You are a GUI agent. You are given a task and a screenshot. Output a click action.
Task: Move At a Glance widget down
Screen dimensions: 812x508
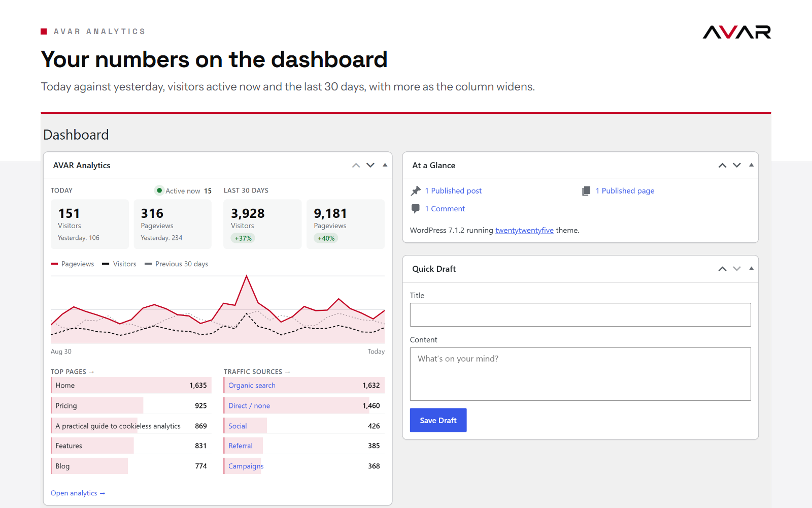737,166
